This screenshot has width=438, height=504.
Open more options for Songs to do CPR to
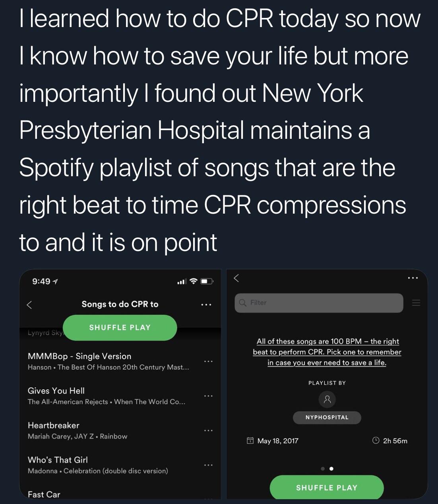coord(206,305)
